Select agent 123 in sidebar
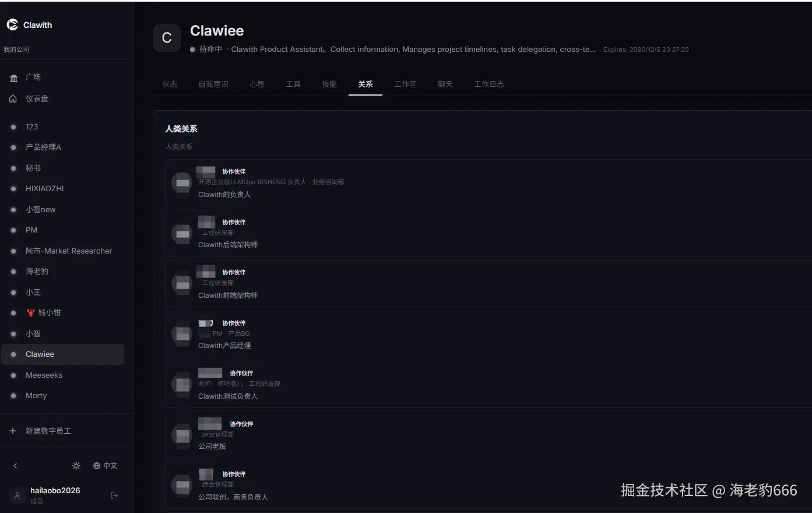 click(x=62, y=127)
